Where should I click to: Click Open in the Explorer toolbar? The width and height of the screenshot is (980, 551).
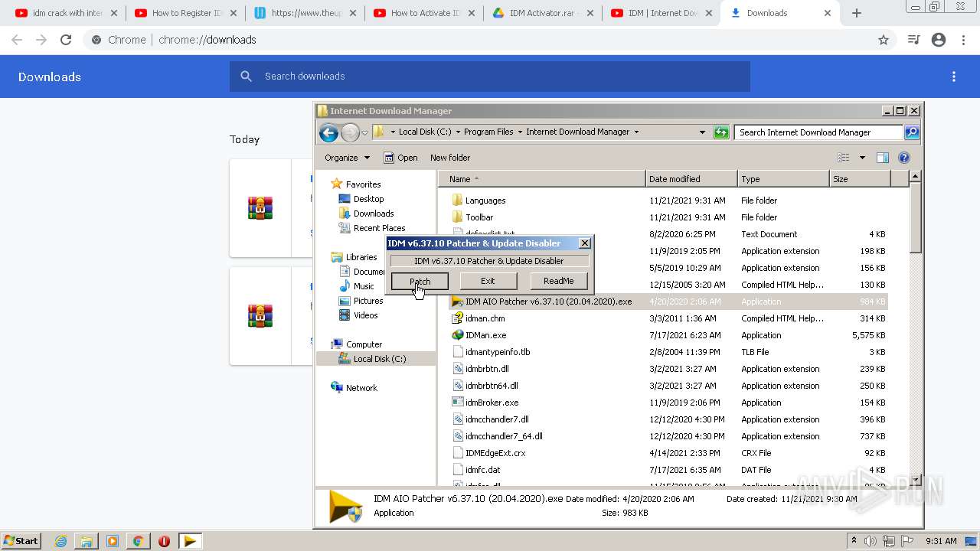[x=401, y=158]
